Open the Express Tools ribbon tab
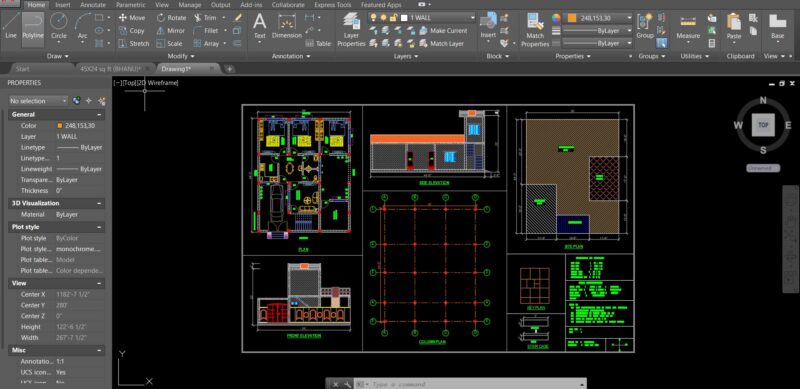Viewport: 800px width, 389px height. (x=332, y=5)
